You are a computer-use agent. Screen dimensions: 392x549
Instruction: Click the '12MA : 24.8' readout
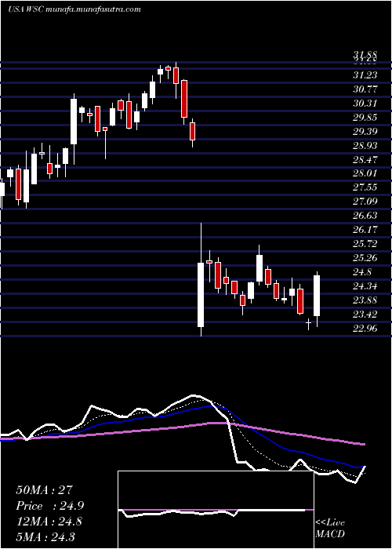pos(49,522)
